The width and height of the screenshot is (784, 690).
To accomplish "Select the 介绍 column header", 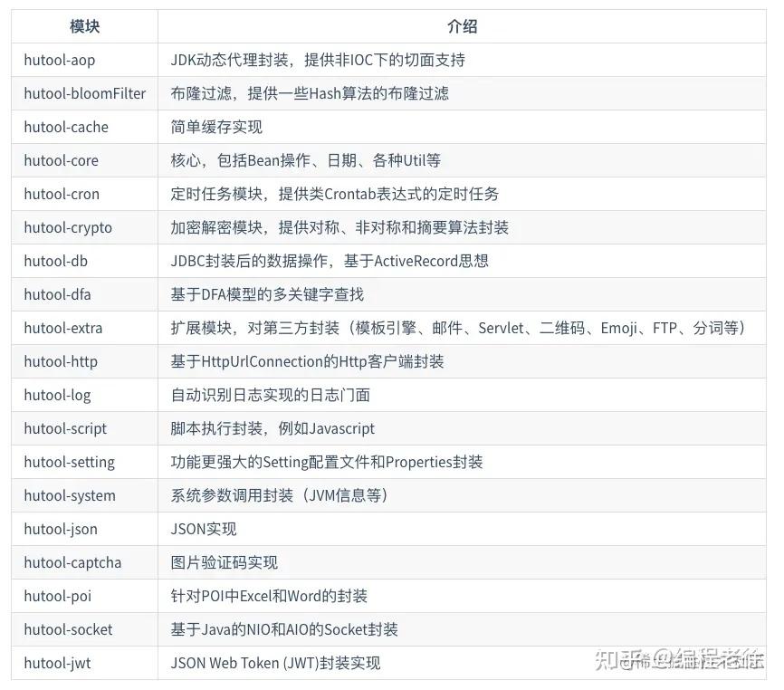I will (462, 26).
